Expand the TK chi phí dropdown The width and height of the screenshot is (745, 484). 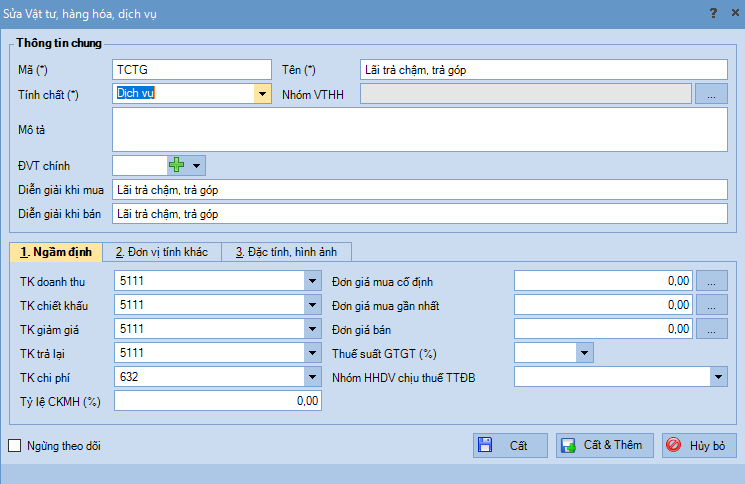(x=311, y=376)
